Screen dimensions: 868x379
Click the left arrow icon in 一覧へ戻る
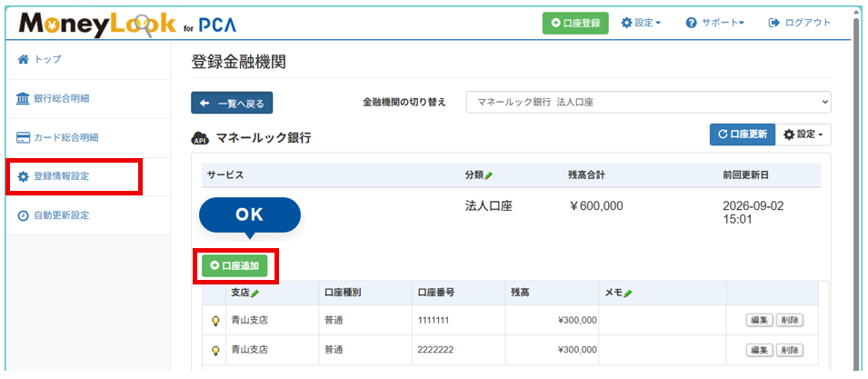[205, 103]
